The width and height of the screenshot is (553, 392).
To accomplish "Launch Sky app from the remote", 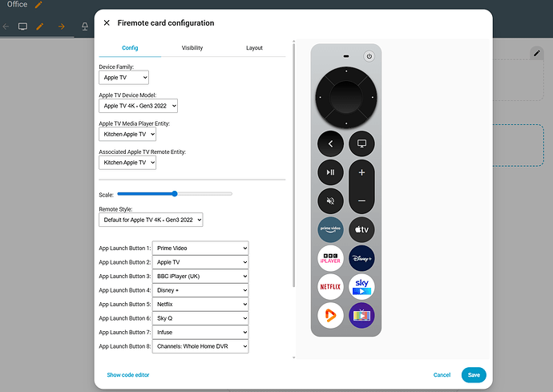I will [361, 287].
